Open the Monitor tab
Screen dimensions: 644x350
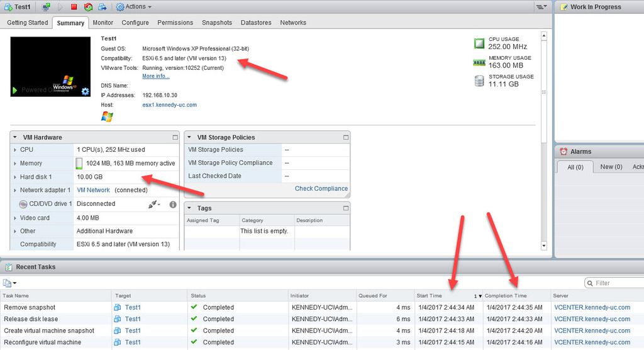103,23
